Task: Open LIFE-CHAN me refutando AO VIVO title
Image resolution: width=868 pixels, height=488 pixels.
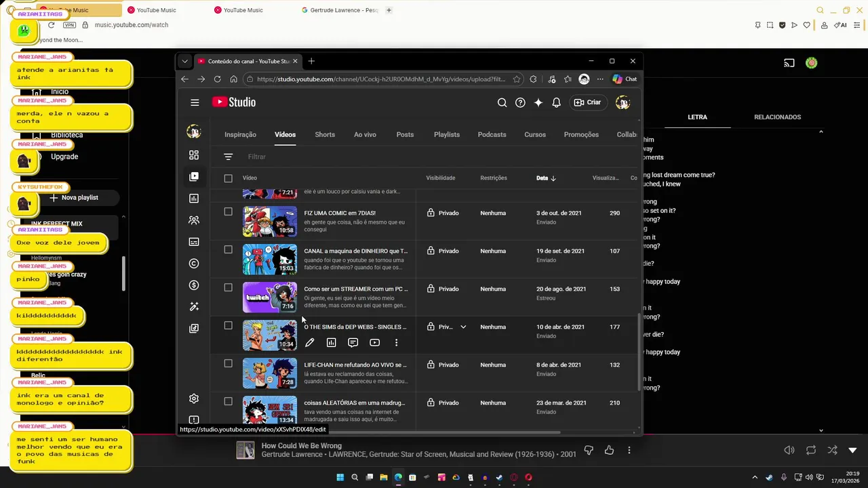Action: 355,365
